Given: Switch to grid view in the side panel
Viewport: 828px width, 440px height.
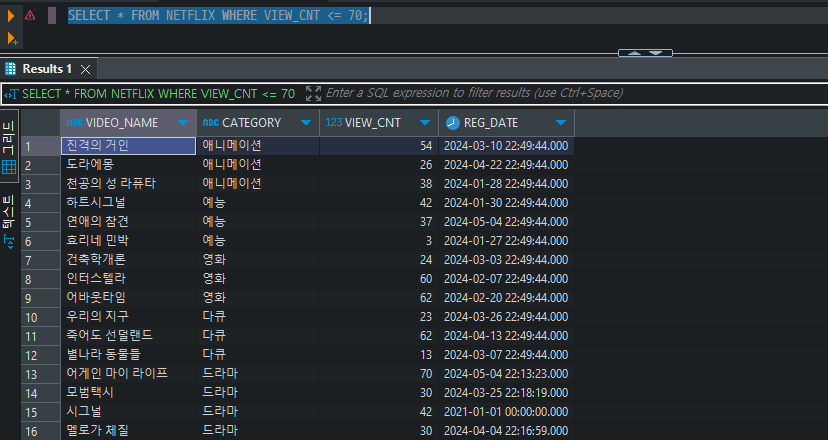Looking at the screenshot, I should [x=9, y=145].
